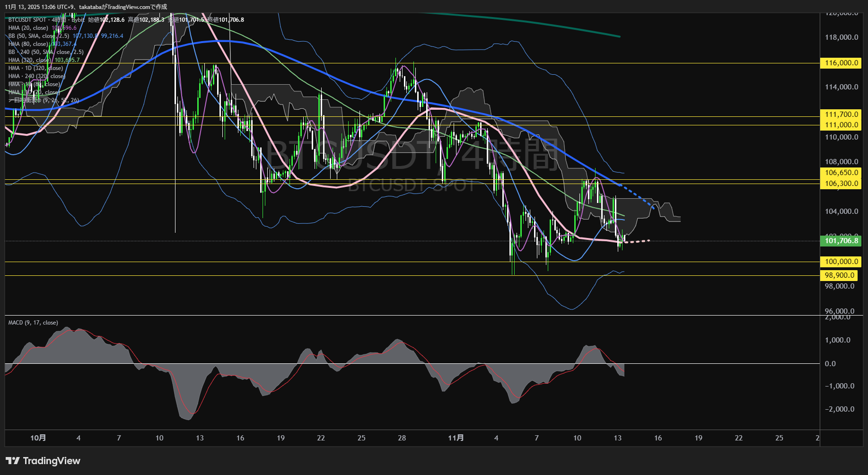Click the 106,650.0 yellow price label
This screenshot has width=868, height=475.
[841, 173]
